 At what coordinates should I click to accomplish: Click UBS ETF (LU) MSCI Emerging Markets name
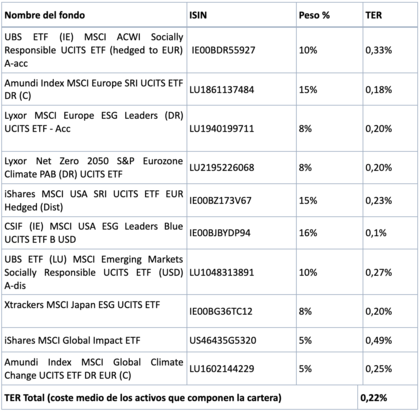tap(94, 272)
